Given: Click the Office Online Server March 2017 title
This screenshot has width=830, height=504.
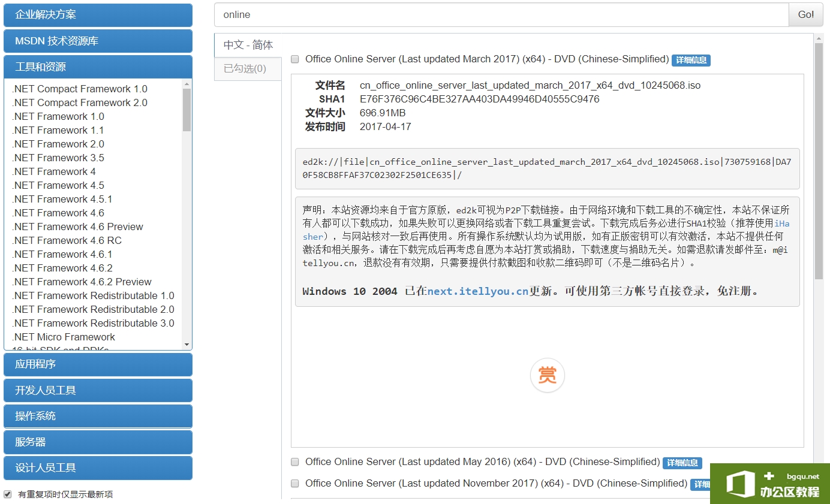Looking at the screenshot, I should [x=487, y=59].
